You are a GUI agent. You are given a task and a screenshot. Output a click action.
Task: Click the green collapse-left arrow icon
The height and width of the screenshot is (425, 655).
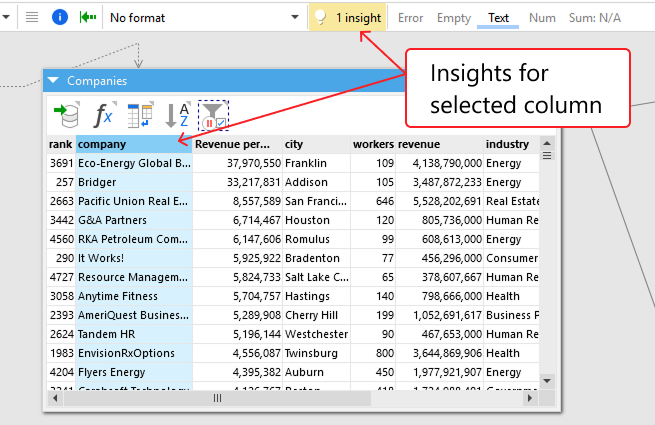tap(88, 17)
